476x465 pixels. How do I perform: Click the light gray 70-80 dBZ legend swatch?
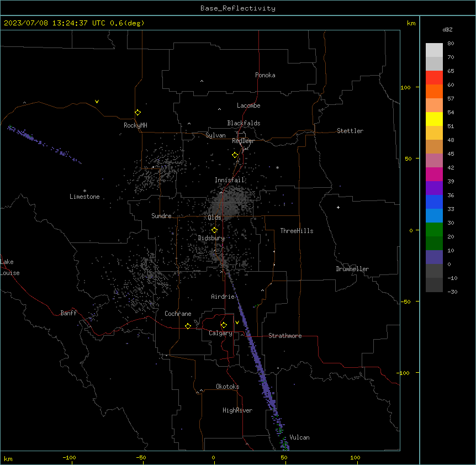tap(434, 50)
